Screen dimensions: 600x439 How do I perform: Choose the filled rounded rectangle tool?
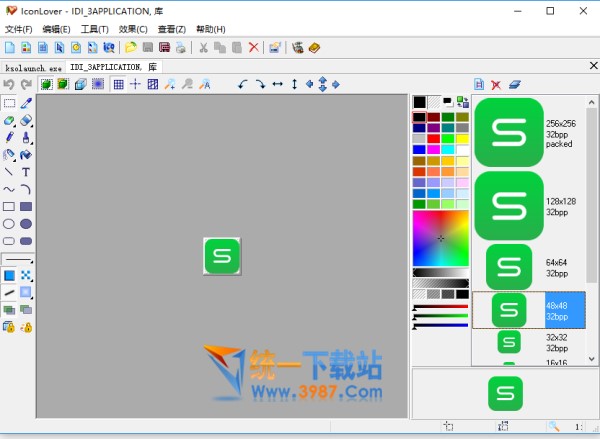click(26, 241)
